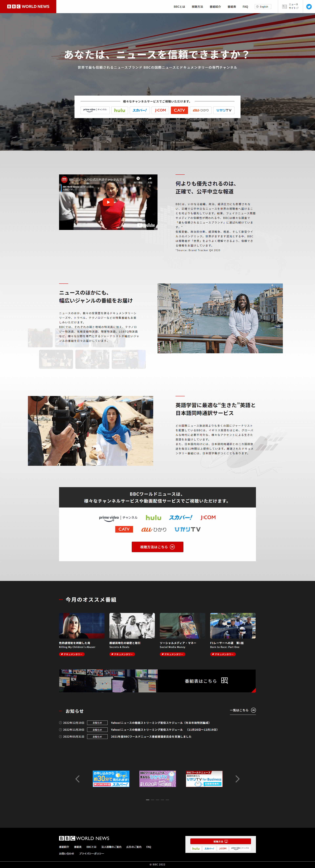This screenshot has width=315, height=868.
Task: Click お知らせ tag beside 2022年05月31日
Action: tap(97, 737)
